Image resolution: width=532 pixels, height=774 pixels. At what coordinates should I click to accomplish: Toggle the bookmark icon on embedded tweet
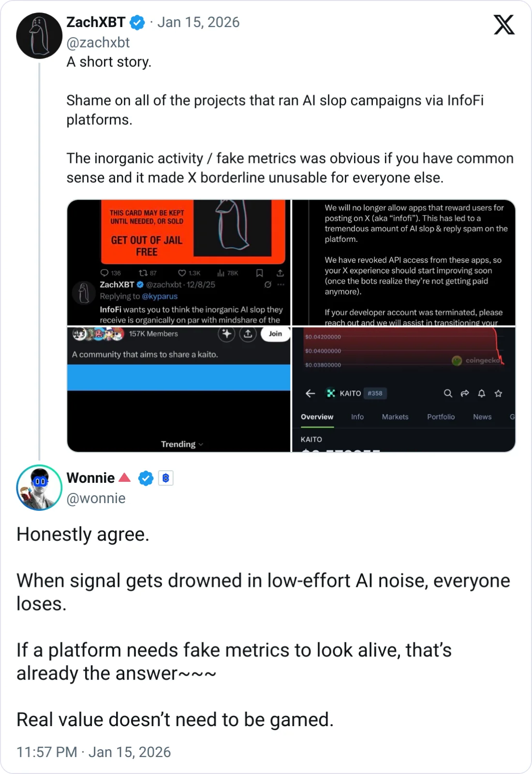click(259, 273)
